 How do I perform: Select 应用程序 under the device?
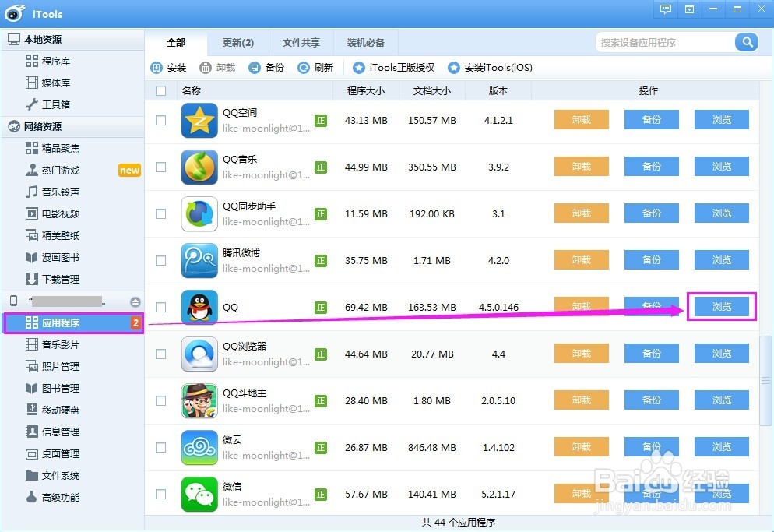(x=73, y=322)
